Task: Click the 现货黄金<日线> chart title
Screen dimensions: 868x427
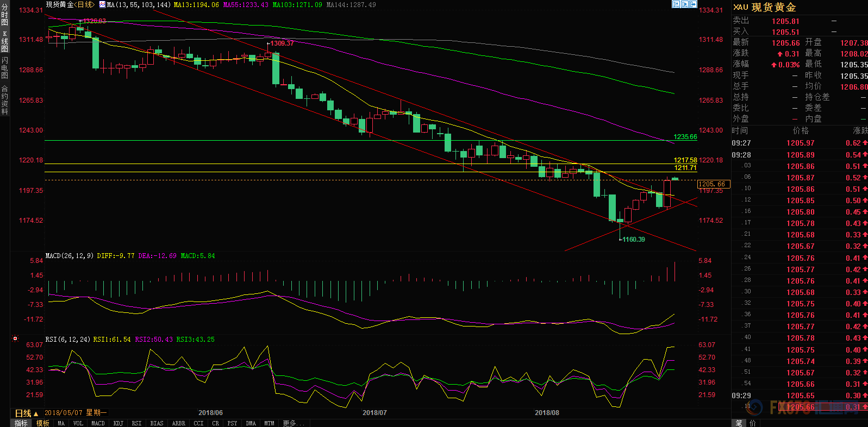Action: (x=70, y=4)
